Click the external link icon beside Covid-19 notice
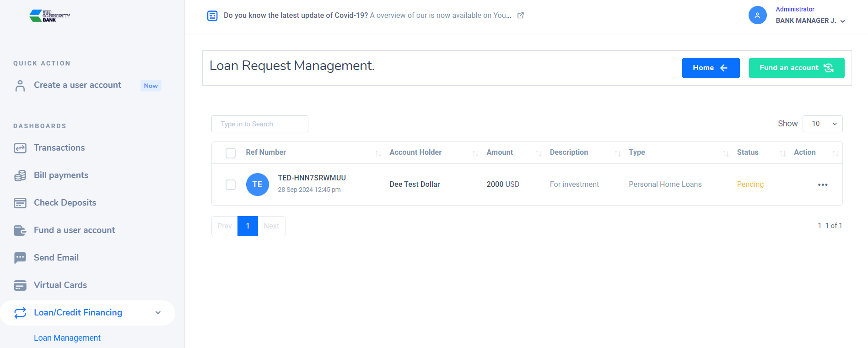 [x=520, y=16]
